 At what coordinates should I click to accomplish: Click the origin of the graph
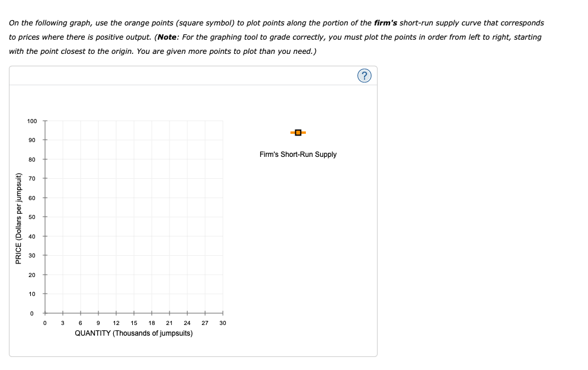pyautogui.click(x=44, y=313)
